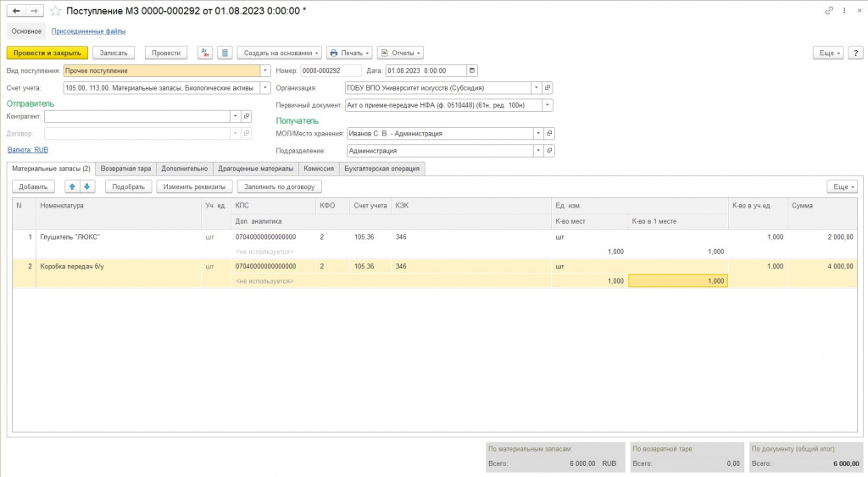Expand Контрагент dropdown list

tap(236, 116)
